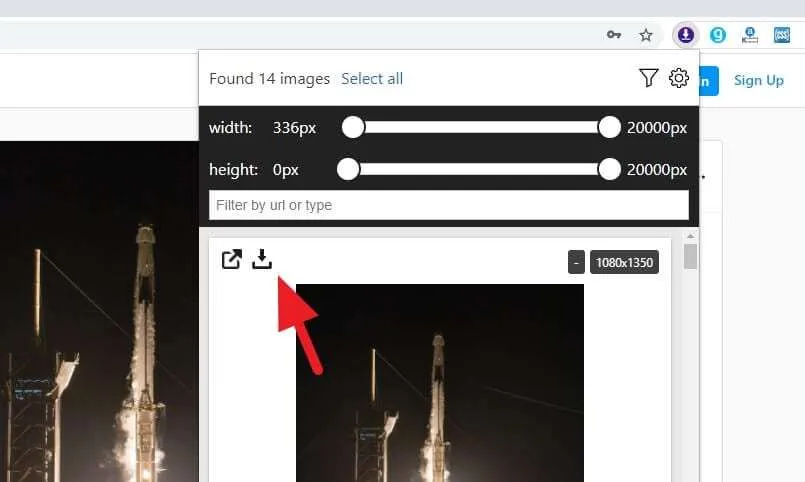Click the minus button beside image size
805x482 pixels.
(x=576, y=262)
